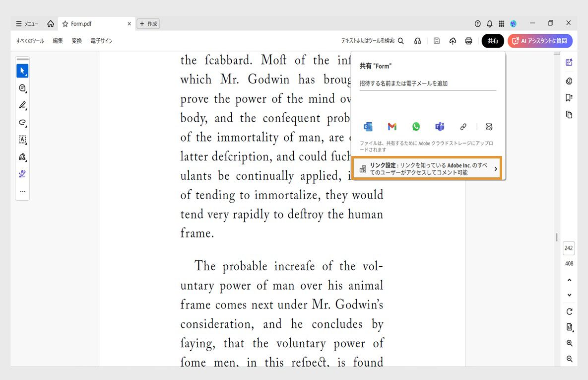Open more annotation tools with the ellipsis
The height and width of the screenshot is (380, 588).
[x=22, y=190]
